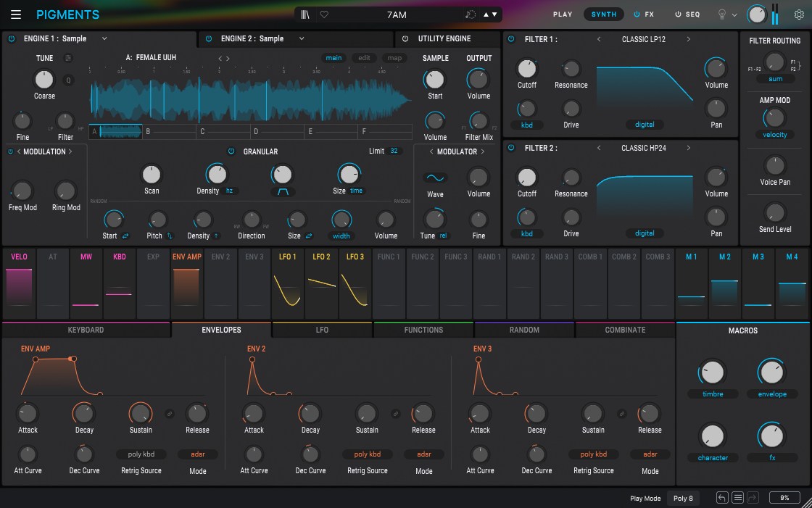Screen dimensions: 812x508
Task: Click the undo arrow in the status bar
Action: [721, 498]
